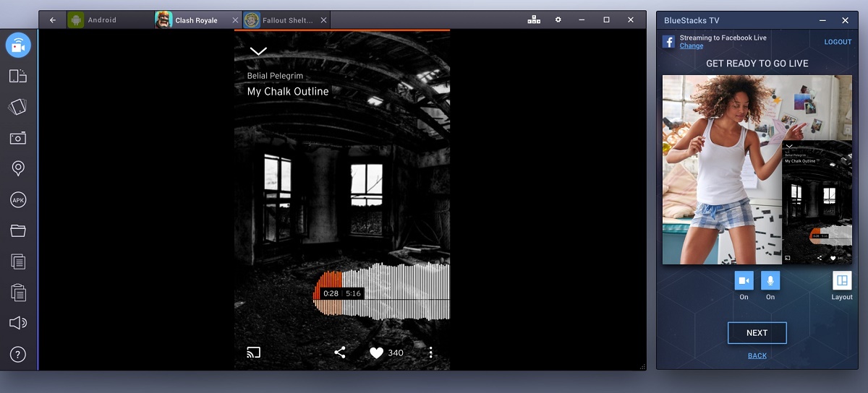868x393 pixels.
Task: Seek within the audio waveform
Action: [381, 291]
